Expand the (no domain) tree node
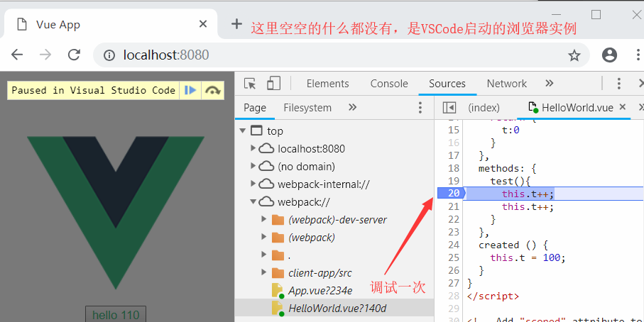The width and height of the screenshot is (644, 322). (253, 166)
